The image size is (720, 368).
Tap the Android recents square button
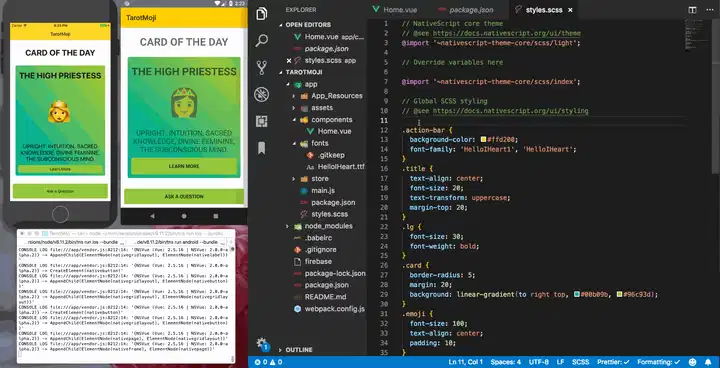pos(216,216)
